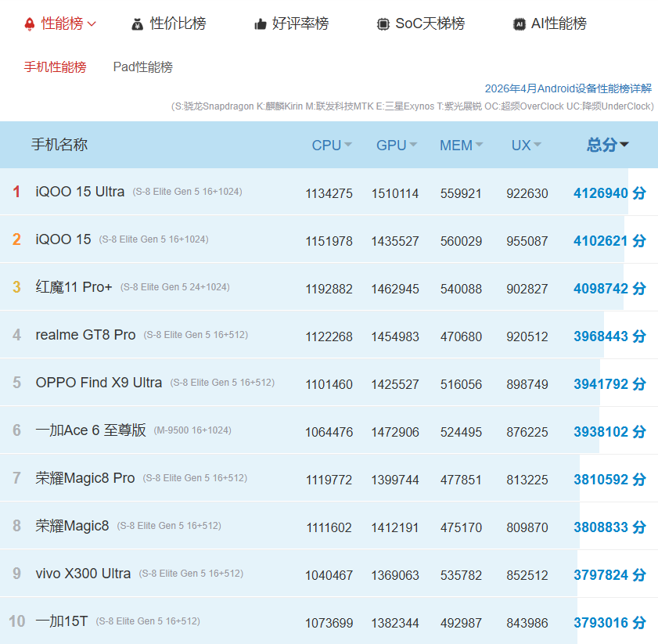The width and height of the screenshot is (658, 644).
Task: Open the 一加15T entry
Action: (62, 621)
